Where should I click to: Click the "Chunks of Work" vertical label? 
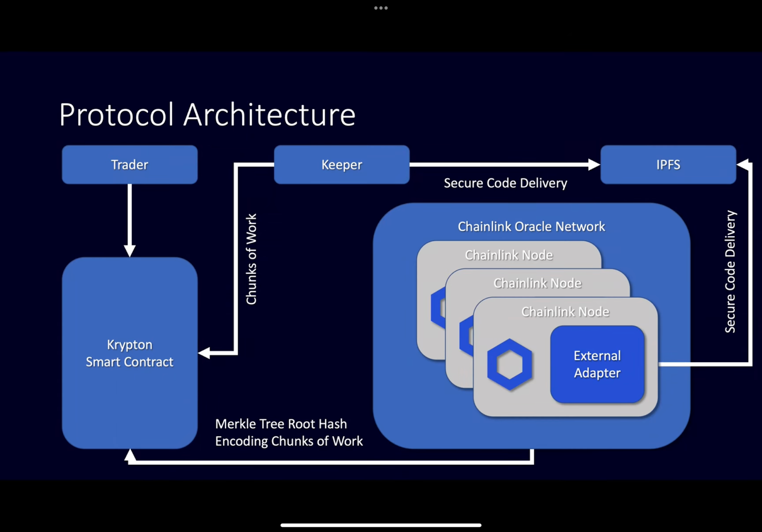[x=251, y=259]
